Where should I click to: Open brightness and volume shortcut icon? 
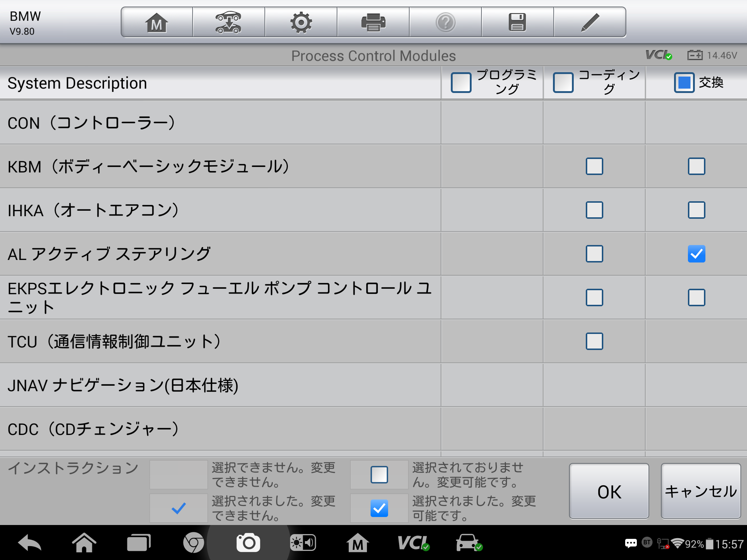pyautogui.click(x=303, y=543)
